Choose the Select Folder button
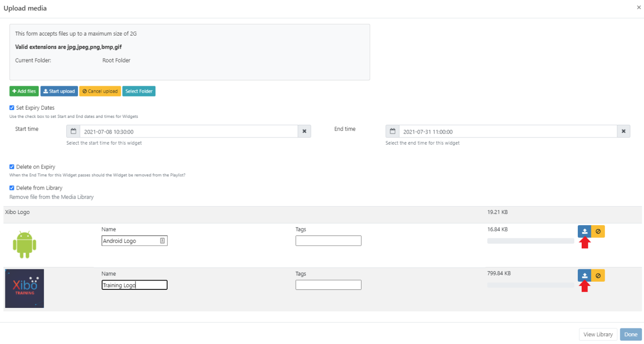 pos(139,91)
